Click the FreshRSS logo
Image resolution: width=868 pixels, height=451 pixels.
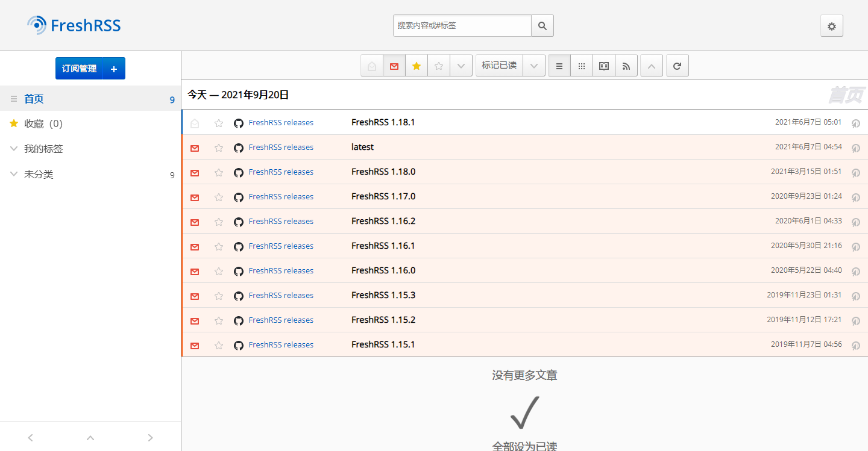[x=74, y=25]
